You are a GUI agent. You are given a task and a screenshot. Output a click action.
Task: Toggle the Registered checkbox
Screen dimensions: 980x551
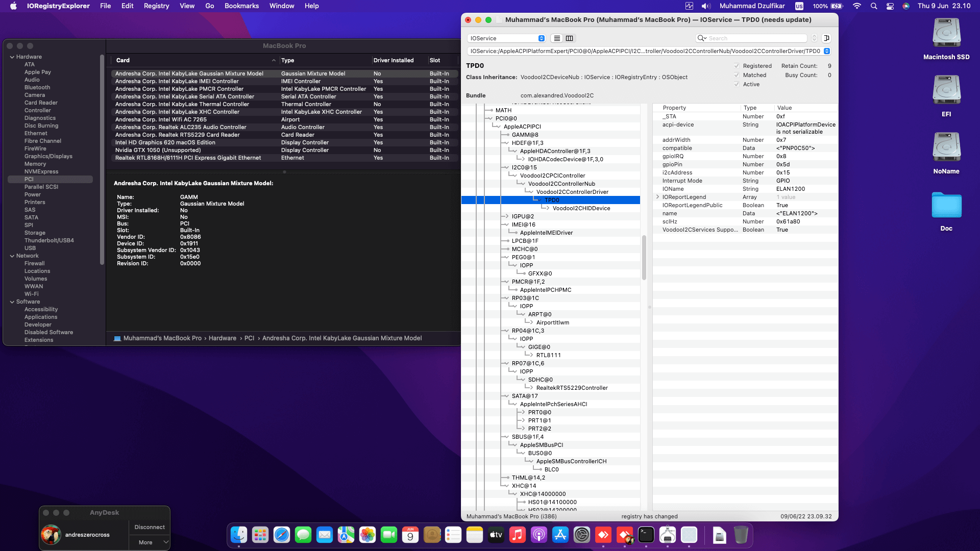737,66
